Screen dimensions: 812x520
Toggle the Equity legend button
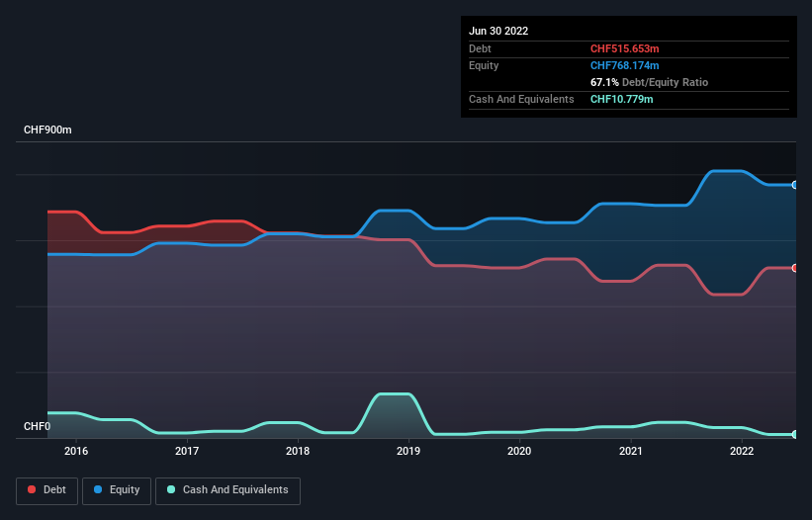pos(117,490)
